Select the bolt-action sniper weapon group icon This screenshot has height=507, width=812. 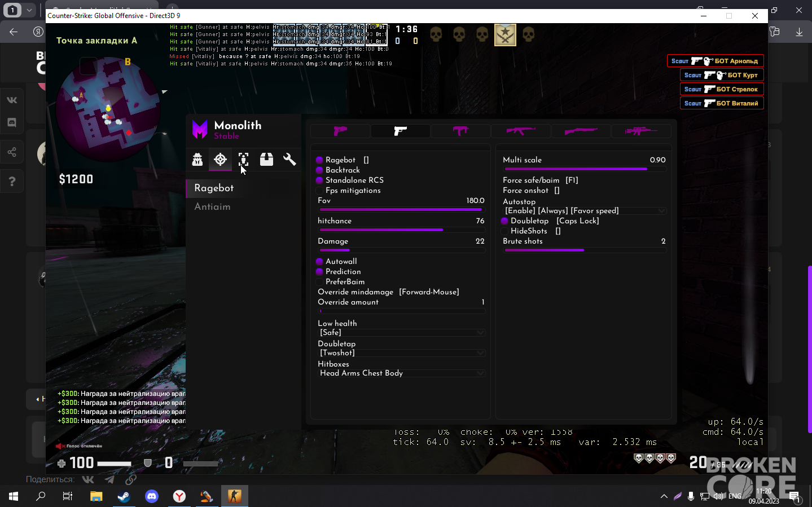[581, 131]
